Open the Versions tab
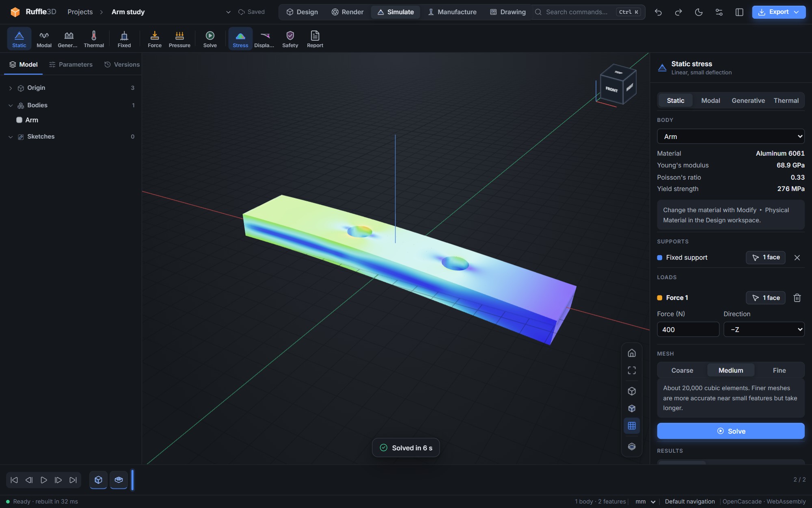The height and width of the screenshot is (508, 812). [122, 65]
